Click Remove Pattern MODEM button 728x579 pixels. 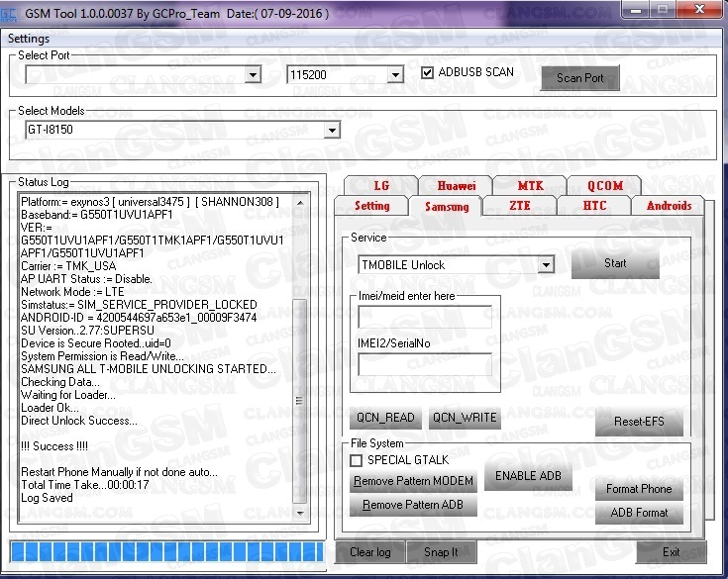point(413,481)
